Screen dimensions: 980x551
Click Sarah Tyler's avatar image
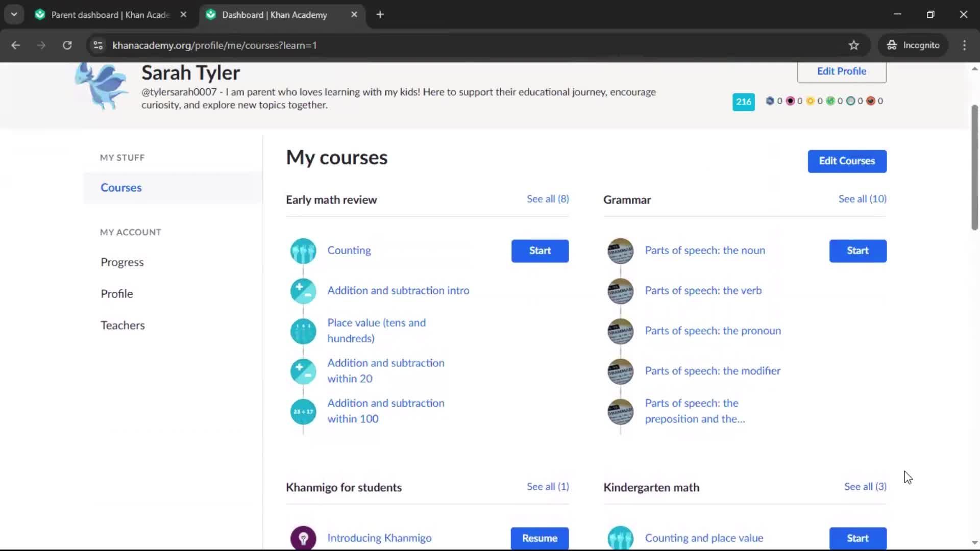coord(101,86)
